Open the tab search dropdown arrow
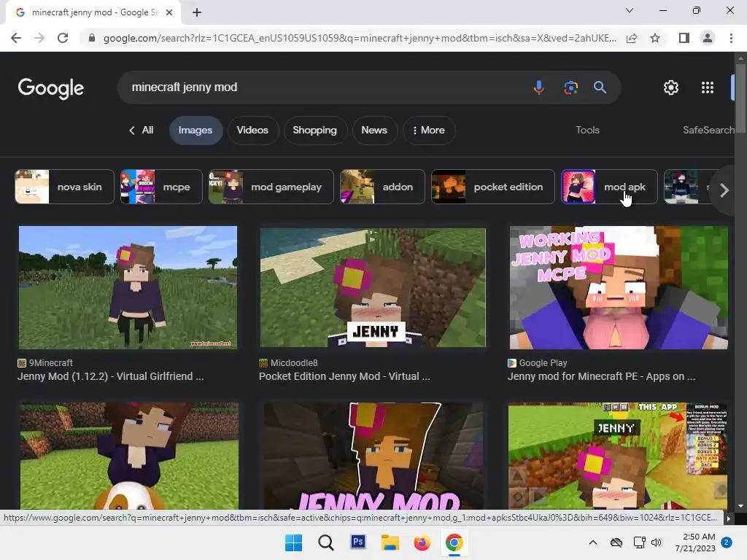747x560 pixels. point(630,10)
